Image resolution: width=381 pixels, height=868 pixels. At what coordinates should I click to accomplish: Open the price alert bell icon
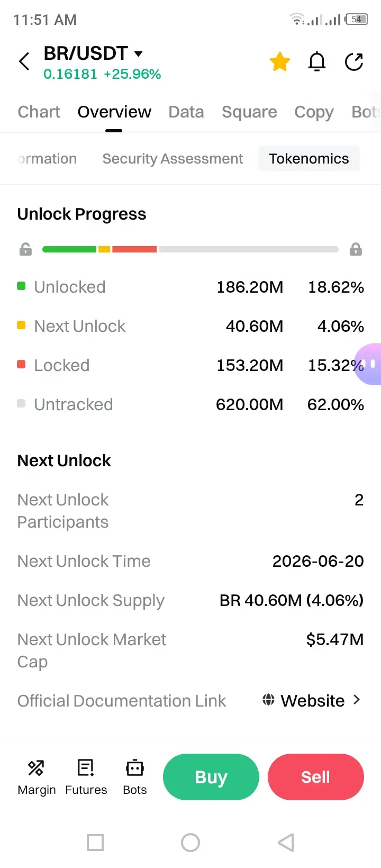click(317, 62)
